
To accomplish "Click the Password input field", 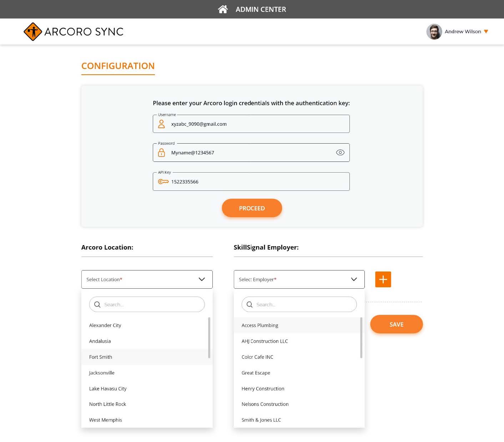I will 251,153.
